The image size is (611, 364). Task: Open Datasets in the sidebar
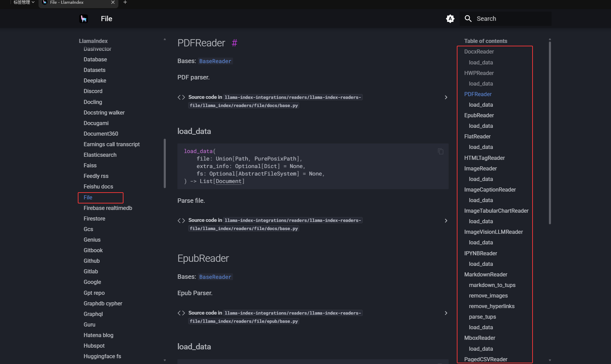click(x=94, y=70)
